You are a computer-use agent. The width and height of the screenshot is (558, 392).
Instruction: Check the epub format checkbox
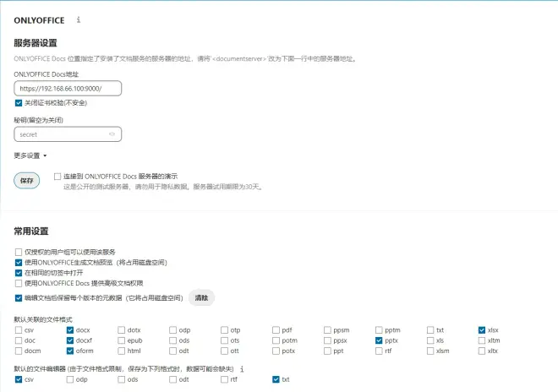pyautogui.click(x=122, y=340)
